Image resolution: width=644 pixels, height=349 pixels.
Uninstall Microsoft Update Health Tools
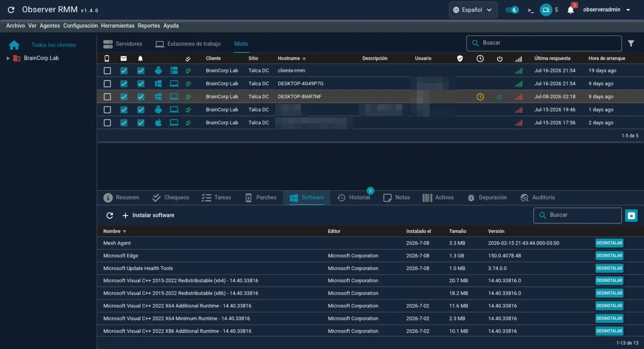coord(609,268)
